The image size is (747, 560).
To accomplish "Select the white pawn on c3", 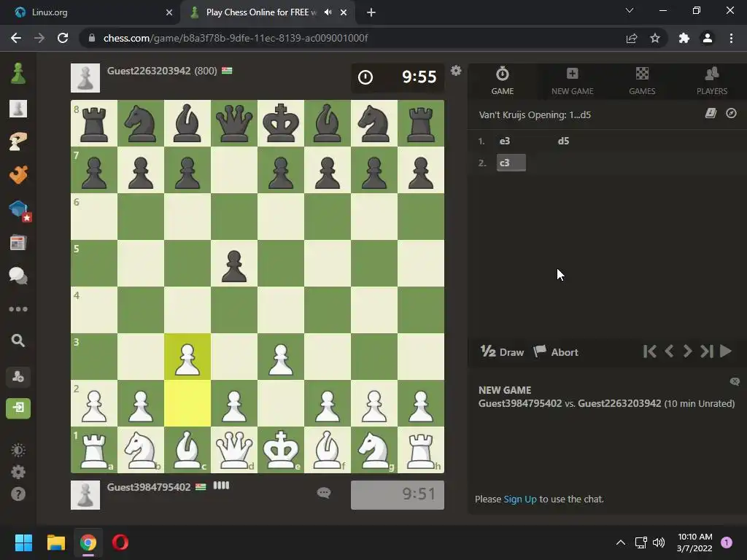I will click(187, 357).
